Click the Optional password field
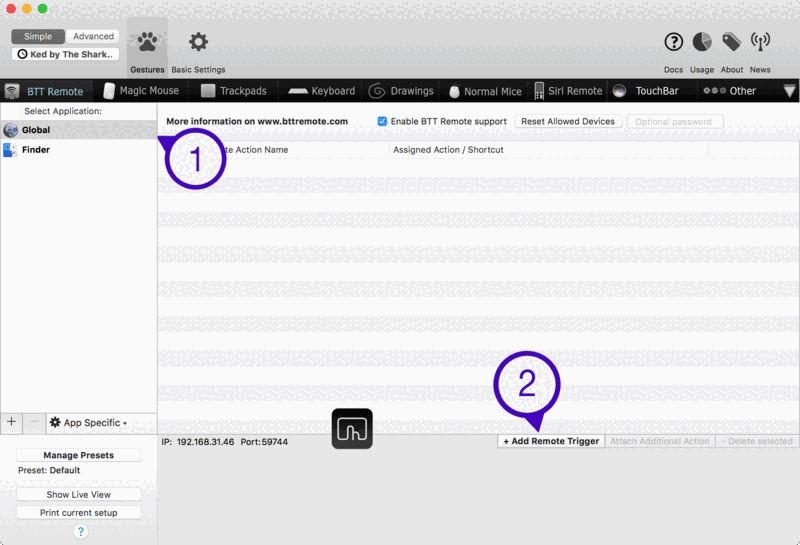This screenshot has width=800, height=545. coord(675,121)
